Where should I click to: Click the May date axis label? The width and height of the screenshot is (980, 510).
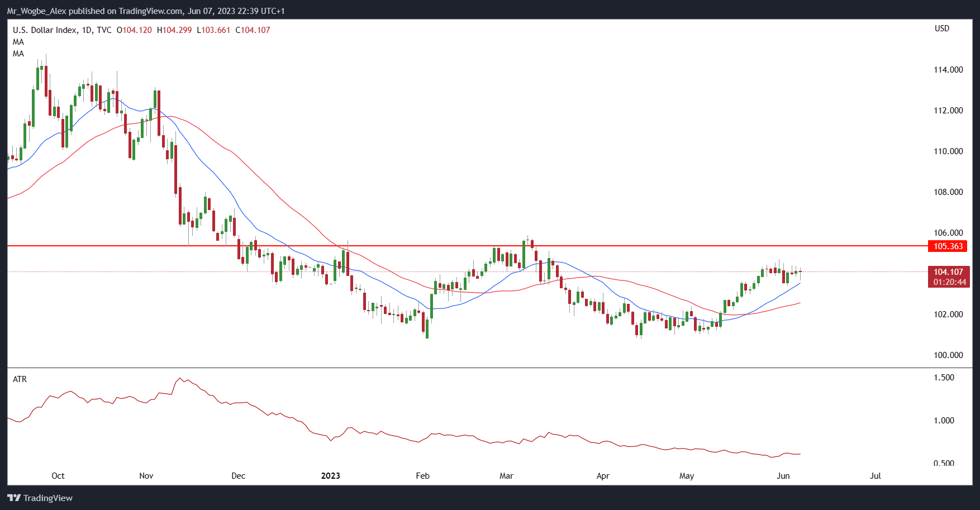coord(687,476)
